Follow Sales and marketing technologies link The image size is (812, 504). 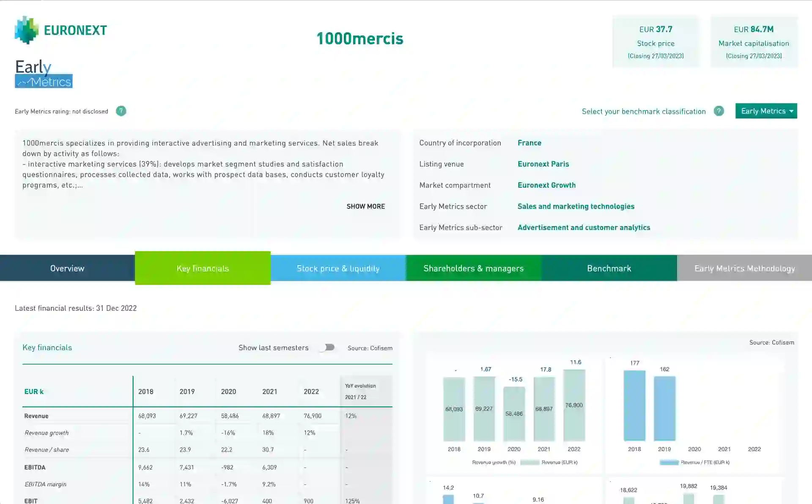coord(576,206)
